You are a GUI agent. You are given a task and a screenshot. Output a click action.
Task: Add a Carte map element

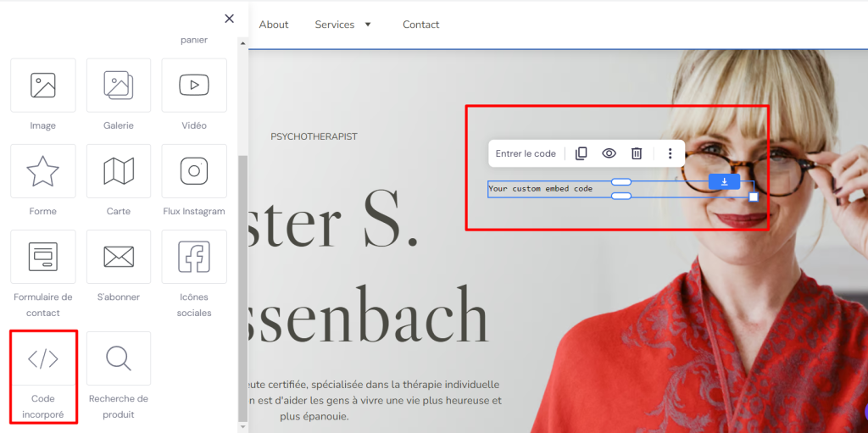coord(119,171)
